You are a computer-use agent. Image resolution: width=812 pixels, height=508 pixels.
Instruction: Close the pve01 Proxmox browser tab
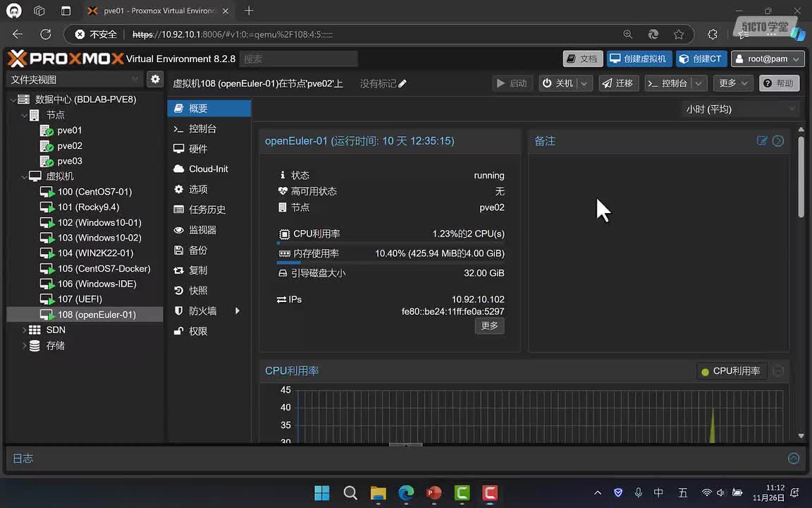[x=226, y=11]
